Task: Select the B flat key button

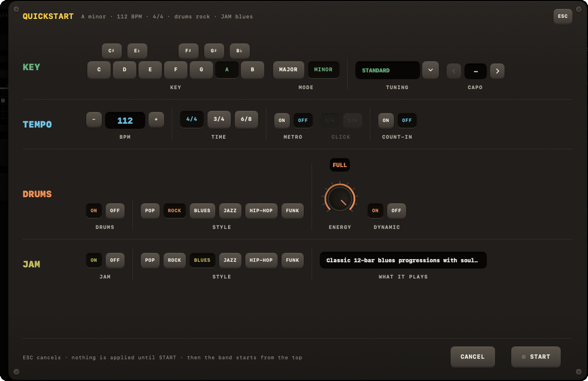Action: [x=239, y=51]
